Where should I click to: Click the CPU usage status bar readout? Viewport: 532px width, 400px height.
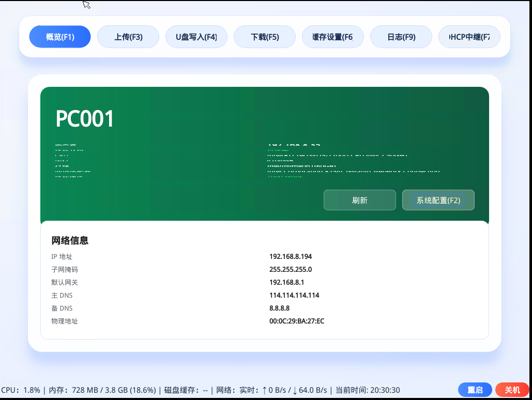[21, 390]
